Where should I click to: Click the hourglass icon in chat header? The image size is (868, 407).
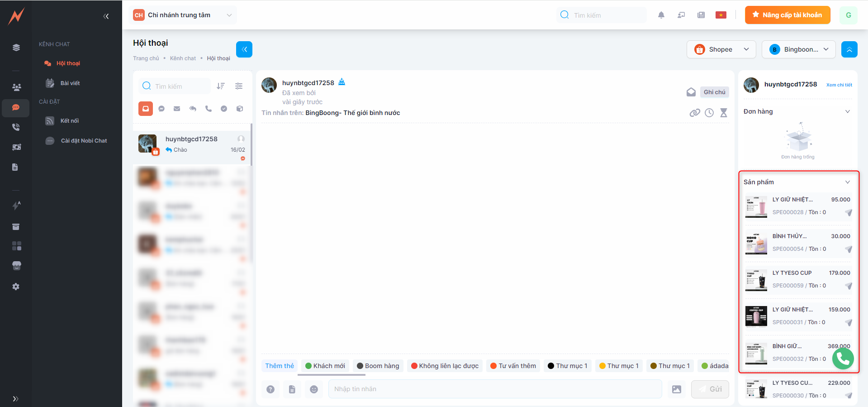coord(724,113)
